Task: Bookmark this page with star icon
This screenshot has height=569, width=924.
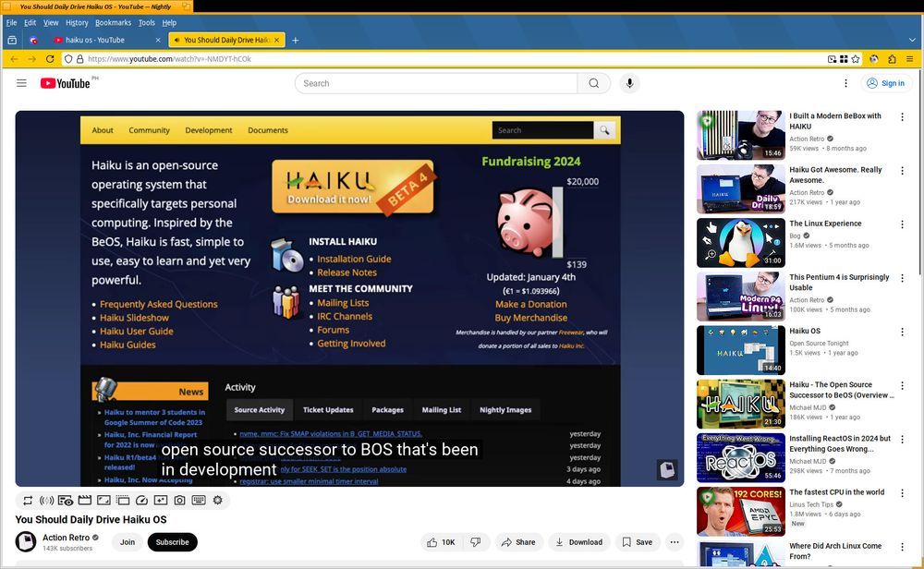Action: click(x=856, y=59)
